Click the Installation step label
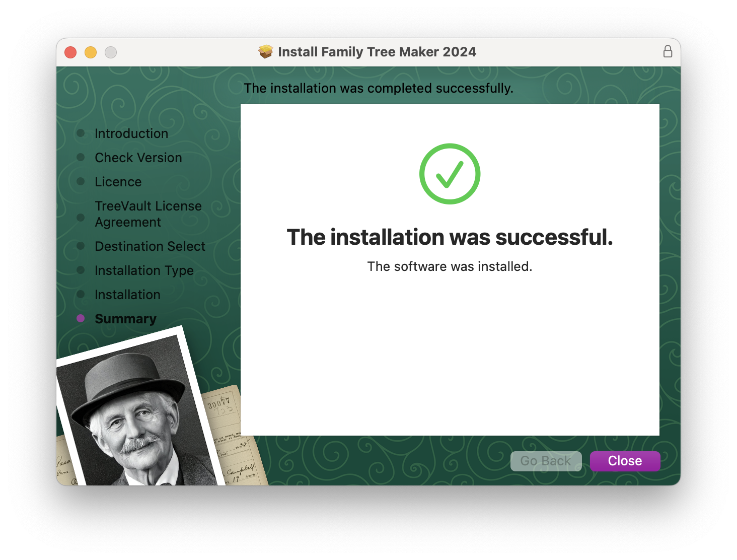 (127, 295)
